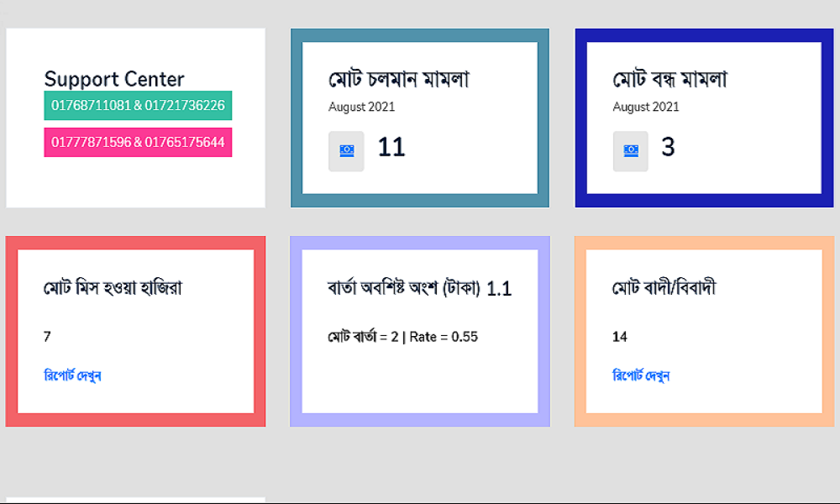Click August 2021 in the বন্ধ মামলা card
The image size is (840, 504).
coord(646,107)
